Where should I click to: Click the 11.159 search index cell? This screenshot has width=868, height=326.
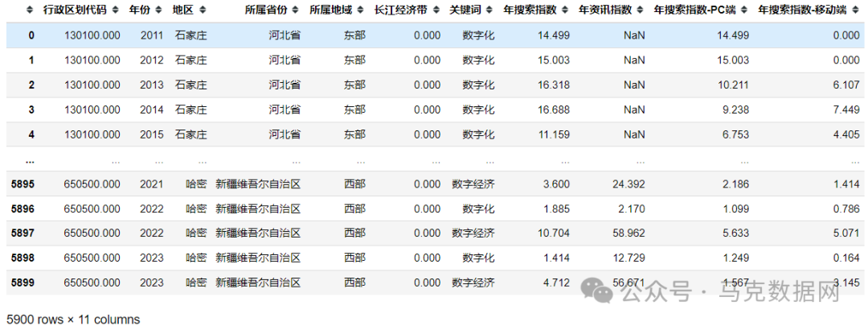coord(553,134)
